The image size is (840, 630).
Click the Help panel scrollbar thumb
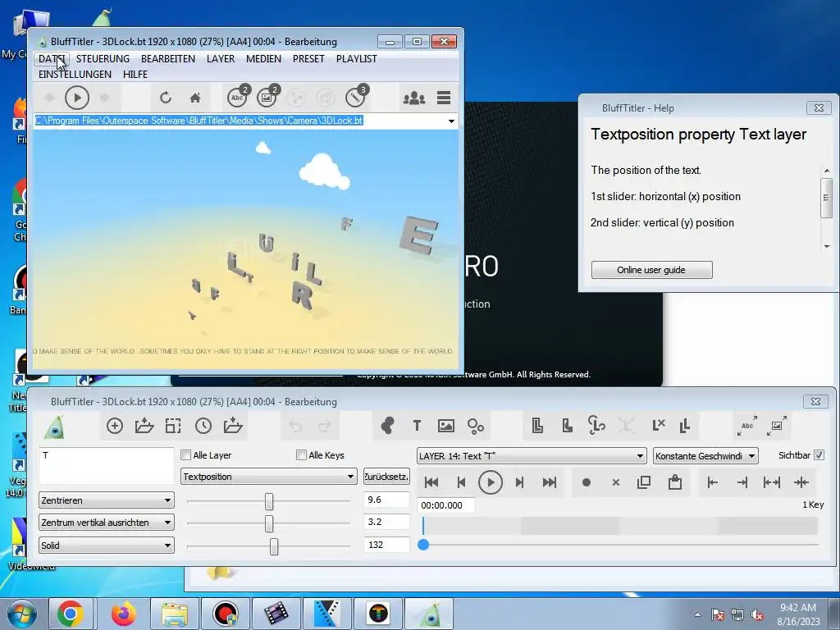(827, 198)
